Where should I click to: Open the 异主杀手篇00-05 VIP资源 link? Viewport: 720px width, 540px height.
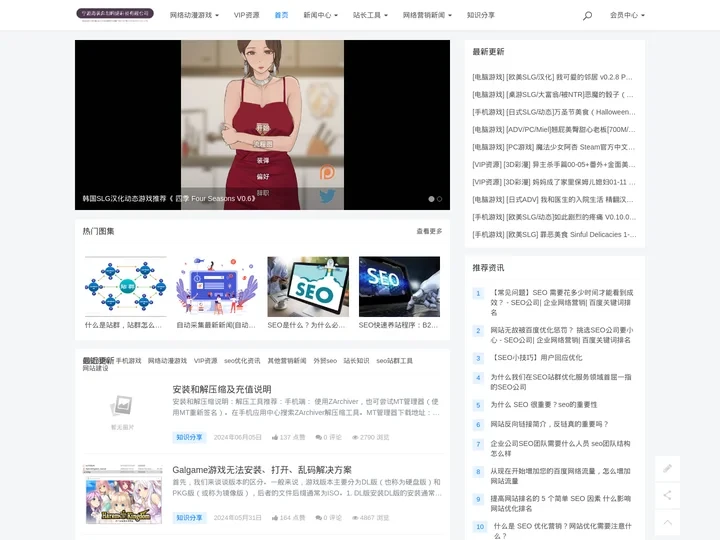tap(554, 164)
